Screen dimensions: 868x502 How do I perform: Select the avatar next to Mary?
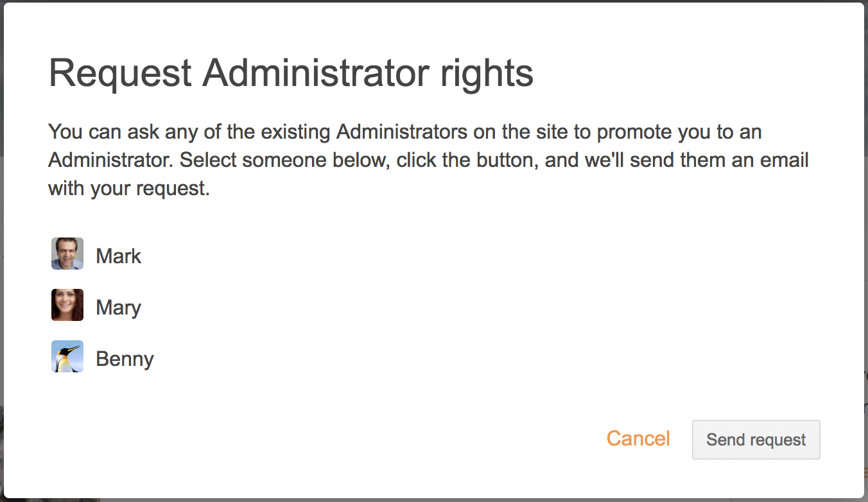pyautogui.click(x=67, y=305)
